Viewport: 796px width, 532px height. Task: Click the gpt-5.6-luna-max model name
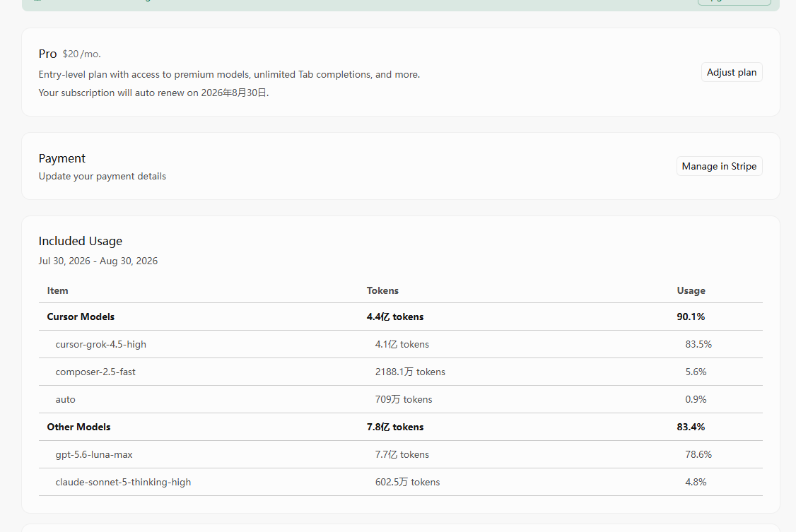[x=94, y=454]
